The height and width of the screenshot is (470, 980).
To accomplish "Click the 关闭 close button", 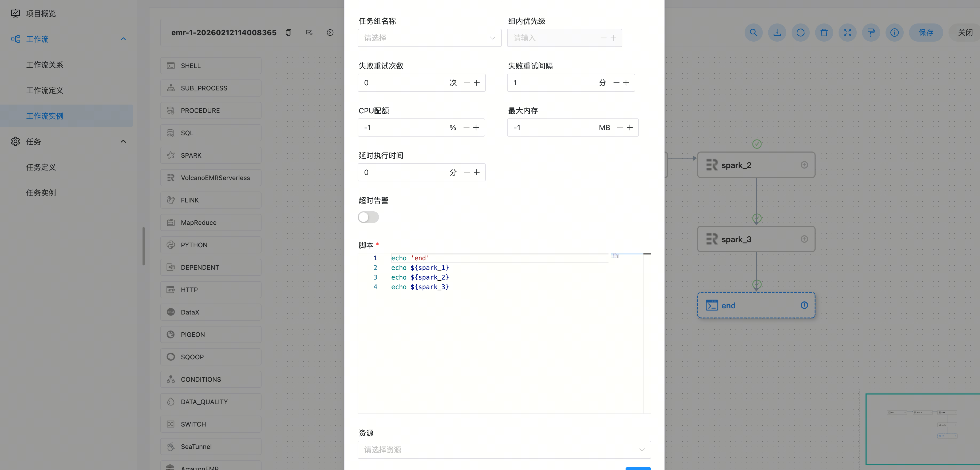I will [x=965, y=33].
